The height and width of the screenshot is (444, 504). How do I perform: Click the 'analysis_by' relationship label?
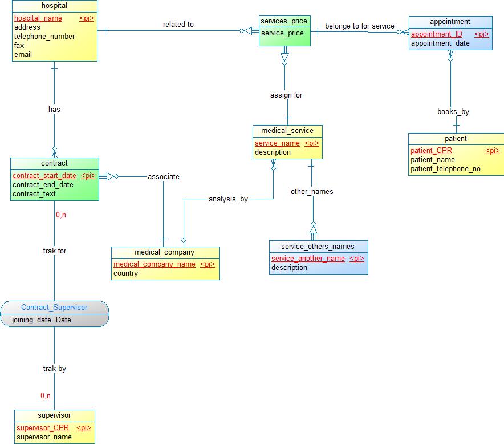[x=228, y=199]
